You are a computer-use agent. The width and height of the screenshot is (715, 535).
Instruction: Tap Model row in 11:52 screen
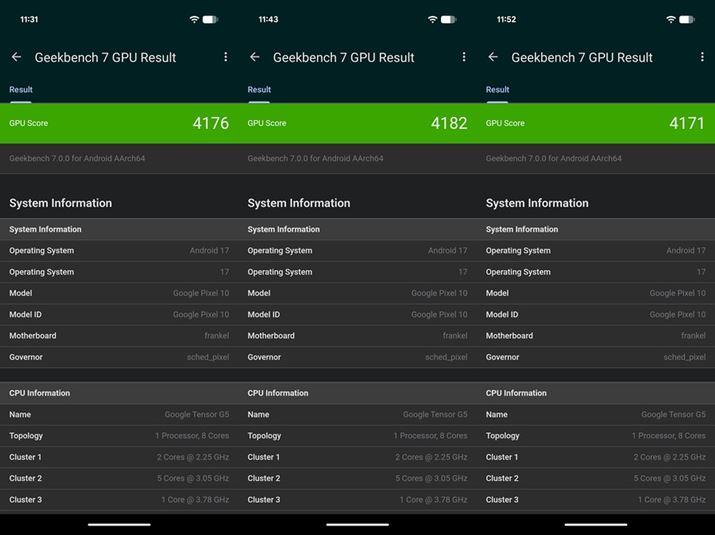[x=596, y=293]
